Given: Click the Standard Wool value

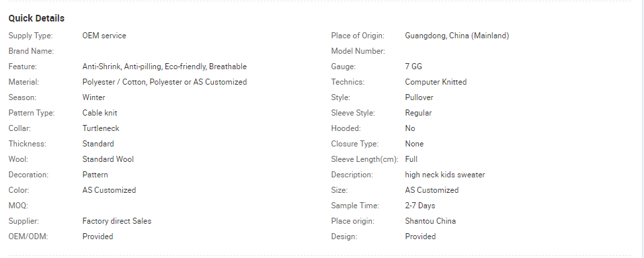Looking at the screenshot, I should (x=108, y=159).
